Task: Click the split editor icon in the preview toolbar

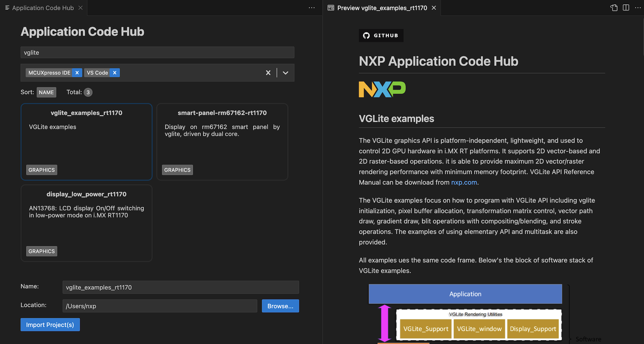Action: (626, 8)
